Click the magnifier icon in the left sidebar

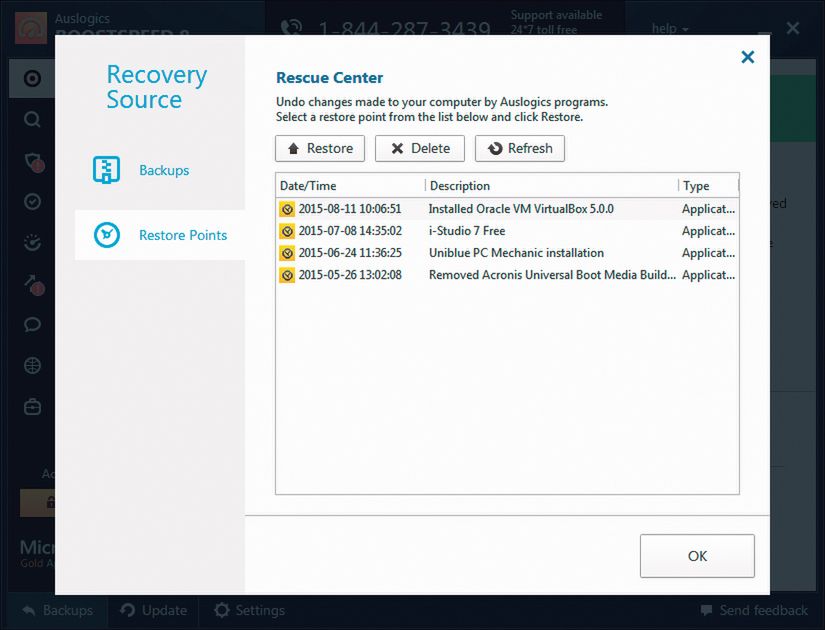point(32,120)
